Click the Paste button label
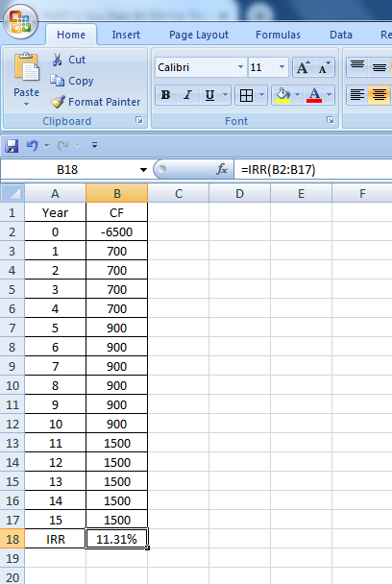Image resolution: width=392 pixels, height=584 pixels. click(x=27, y=92)
